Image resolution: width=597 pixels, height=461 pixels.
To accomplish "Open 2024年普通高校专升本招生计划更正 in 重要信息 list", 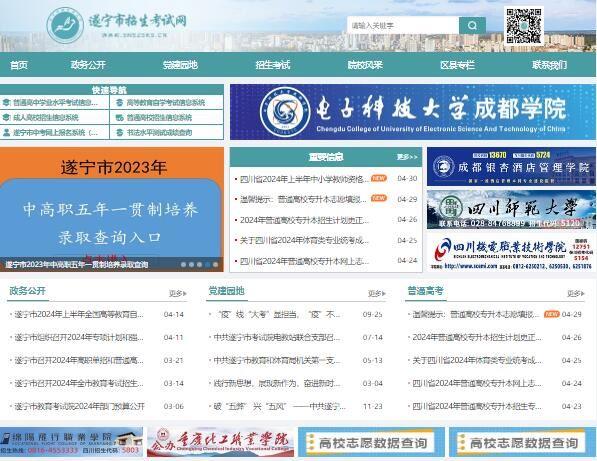I will tap(304, 220).
